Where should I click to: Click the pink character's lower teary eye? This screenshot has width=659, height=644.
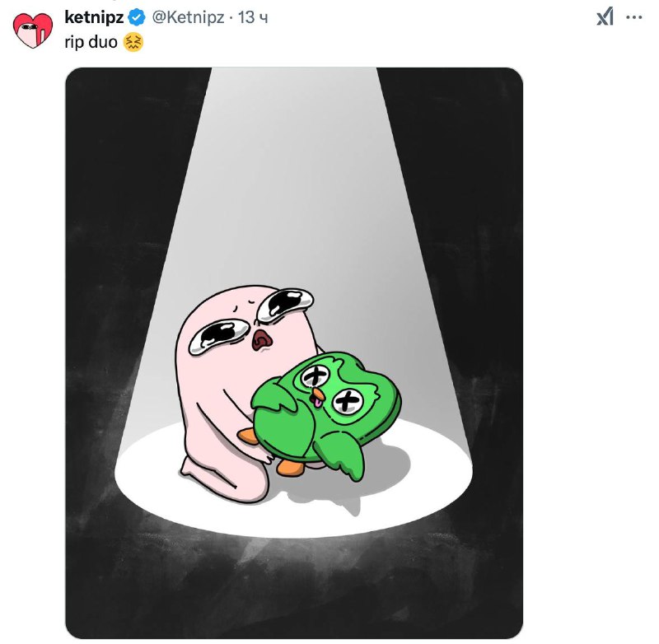point(218,336)
